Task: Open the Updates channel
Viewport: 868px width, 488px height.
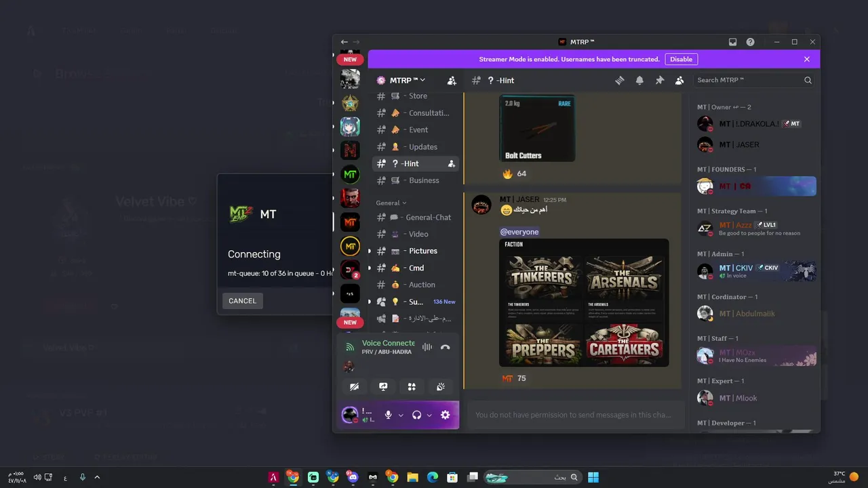Action: (416, 147)
